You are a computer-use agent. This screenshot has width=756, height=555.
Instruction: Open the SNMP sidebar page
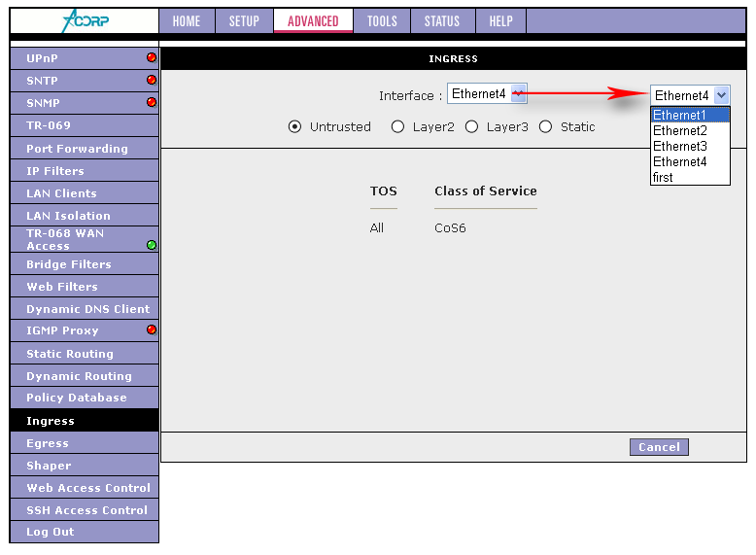(x=85, y=103)
